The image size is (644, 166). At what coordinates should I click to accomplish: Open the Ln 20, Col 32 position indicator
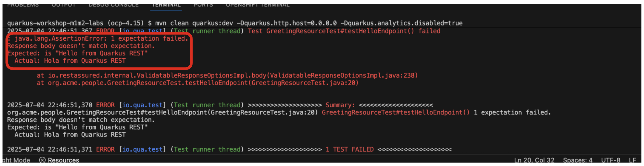pos(534,160)
